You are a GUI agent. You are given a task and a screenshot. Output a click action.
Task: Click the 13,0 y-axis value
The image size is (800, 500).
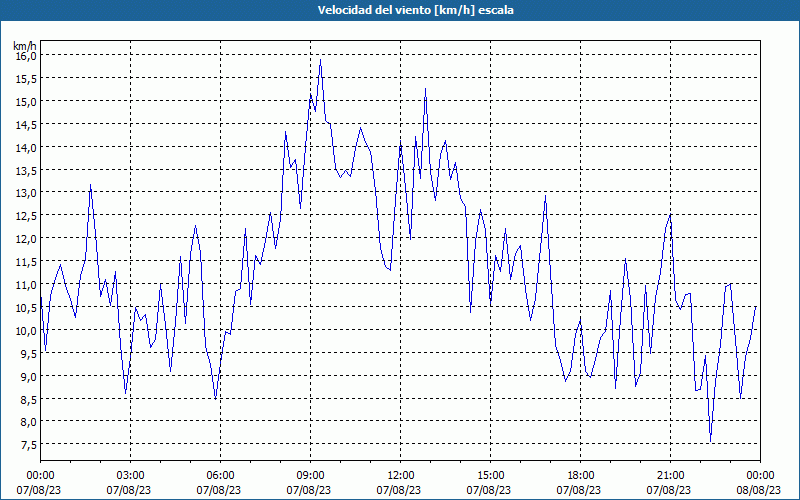(26, 193)
